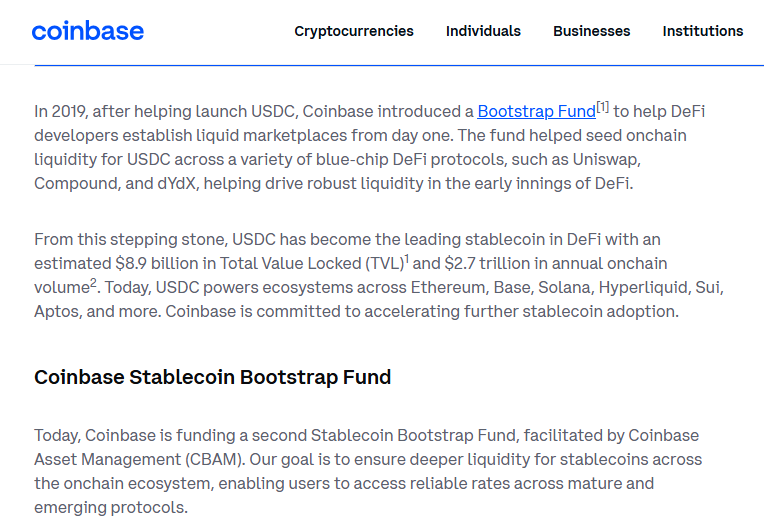Open the Cryptocurrencies menu
The image size is (764, 529).
(354, 31)
